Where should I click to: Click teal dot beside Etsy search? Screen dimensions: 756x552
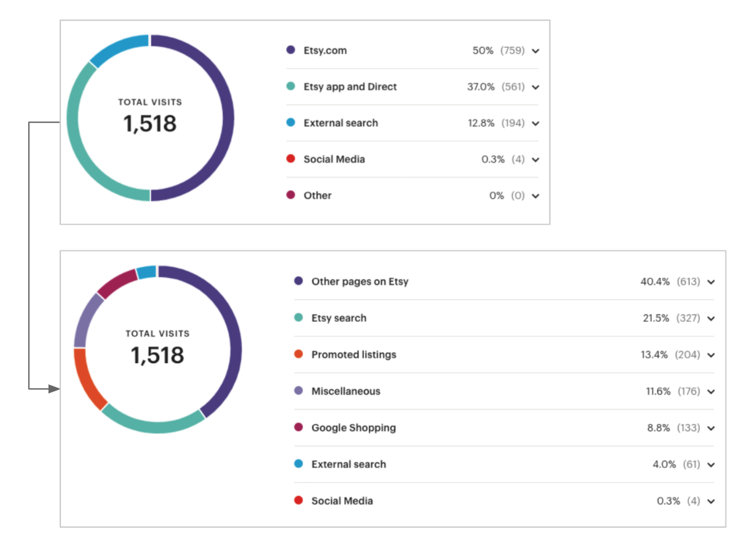[x=298, y=317]
